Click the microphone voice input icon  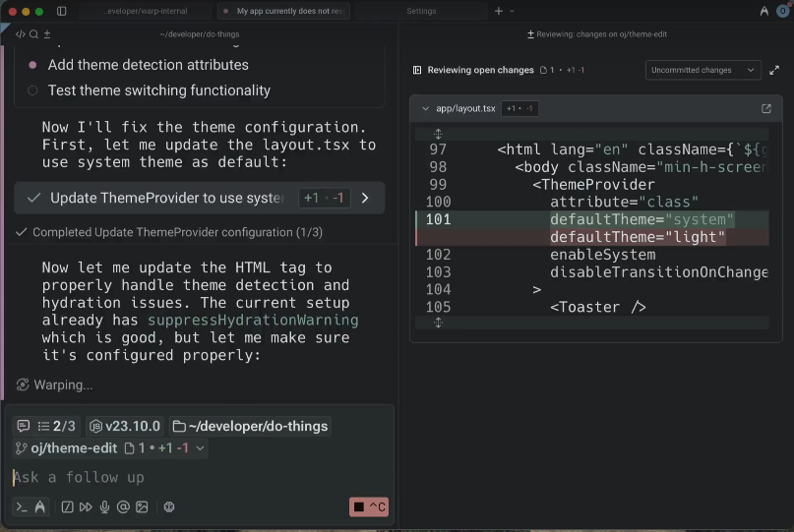[104, 507]
